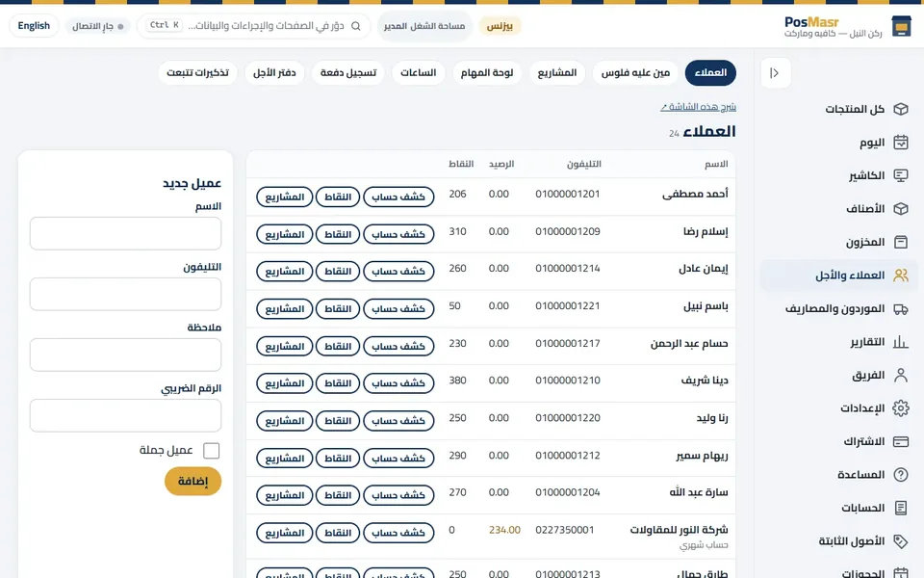This screenshot has height=578, width=924.
Task: Focus the ملاحظة input field
Action: [x=125, y=355]
